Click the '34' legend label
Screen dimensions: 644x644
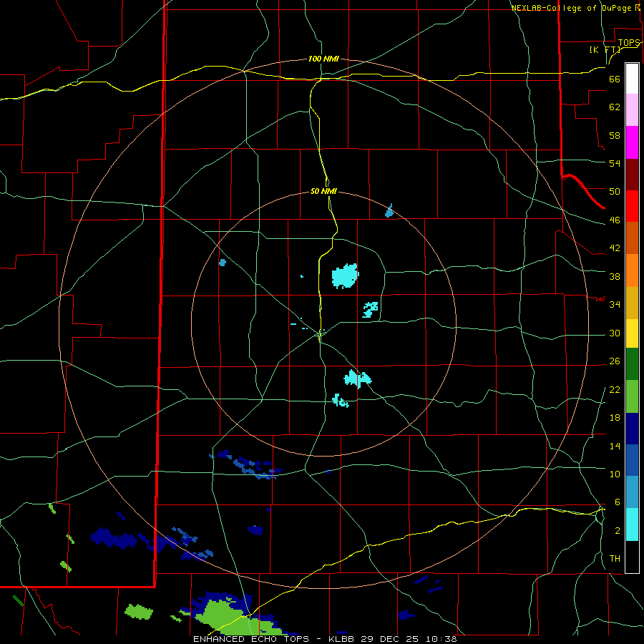[x=615, y=304]
